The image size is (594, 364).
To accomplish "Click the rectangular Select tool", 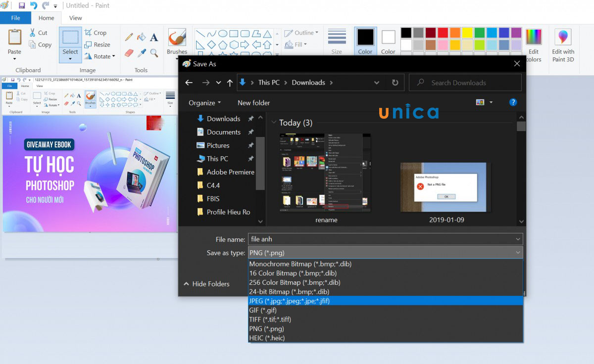I will 70,37.
